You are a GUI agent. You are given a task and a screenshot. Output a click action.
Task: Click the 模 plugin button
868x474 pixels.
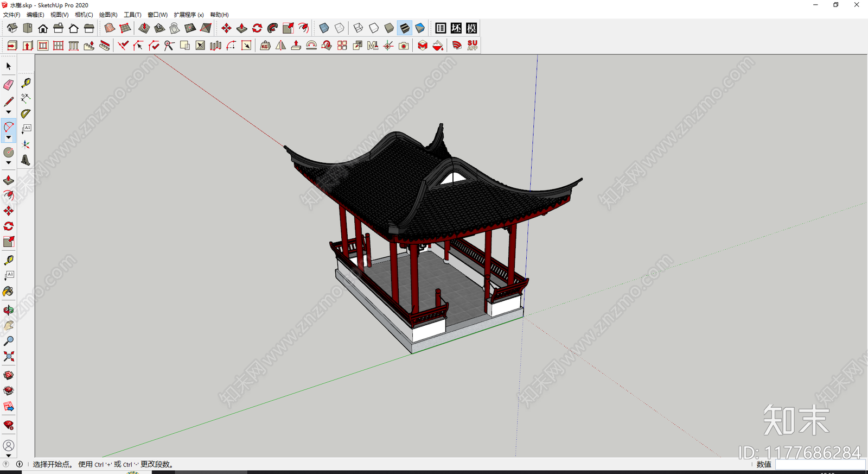click(x=471, y=28)
